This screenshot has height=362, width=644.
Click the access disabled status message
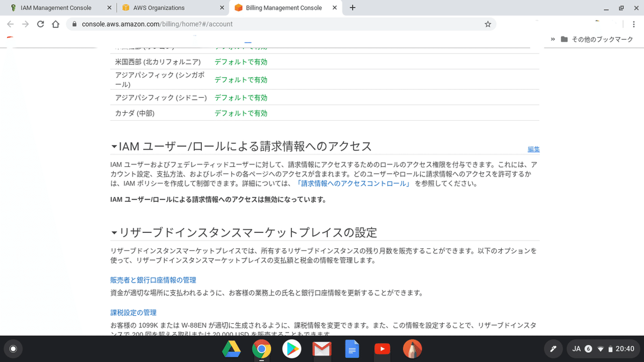pyautogui.click(x=218, y=200)
